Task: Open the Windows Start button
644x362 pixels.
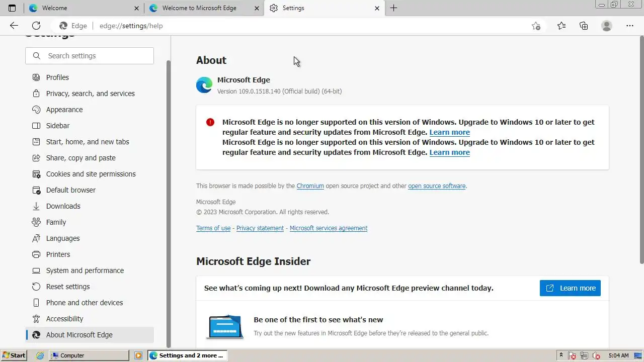Action: (14, 355)
